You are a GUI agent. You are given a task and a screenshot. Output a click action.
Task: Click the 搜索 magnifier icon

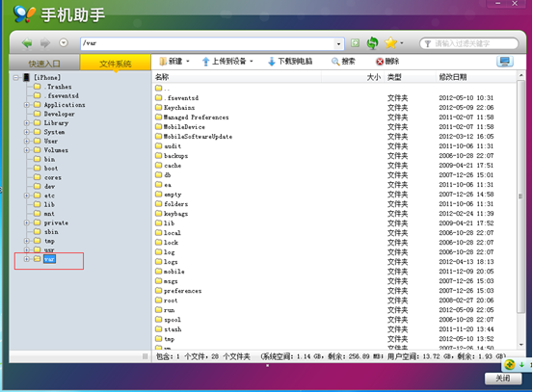point(335,62)
